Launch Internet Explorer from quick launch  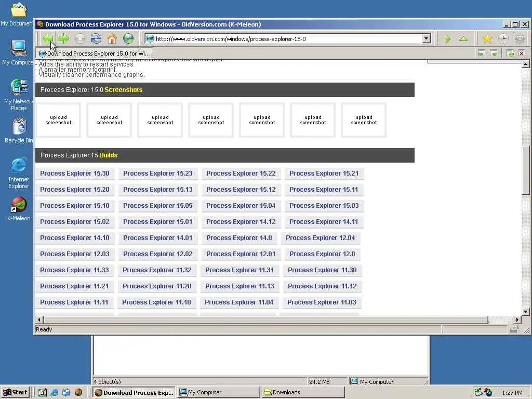pos(54,392)
